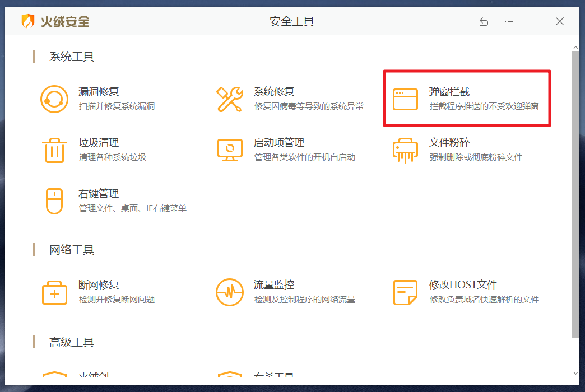
Task: Click description 管理各类软件的开机自启动
Action: pyautogui.click(x=305, y=157)
